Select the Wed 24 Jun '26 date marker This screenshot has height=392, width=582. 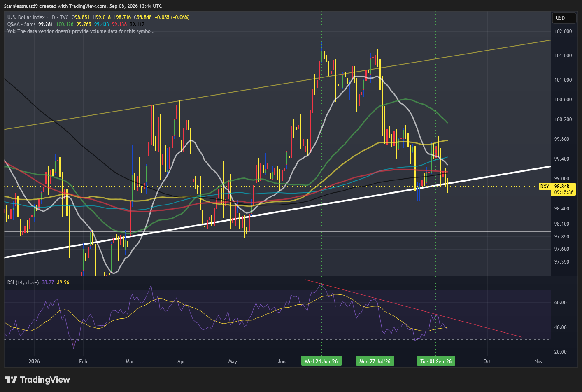321,362
